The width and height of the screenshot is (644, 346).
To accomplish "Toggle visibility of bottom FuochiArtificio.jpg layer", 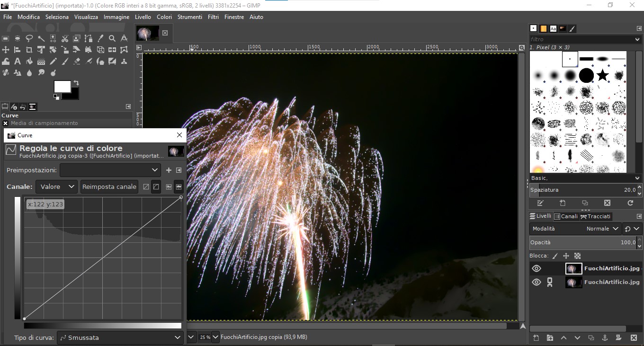I will 536,282.
